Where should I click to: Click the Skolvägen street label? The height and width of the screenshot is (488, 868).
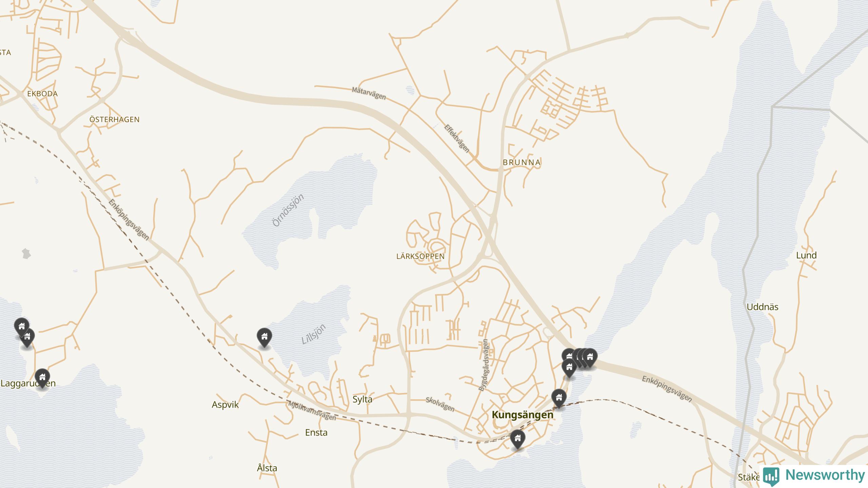(x=440, y=404)
